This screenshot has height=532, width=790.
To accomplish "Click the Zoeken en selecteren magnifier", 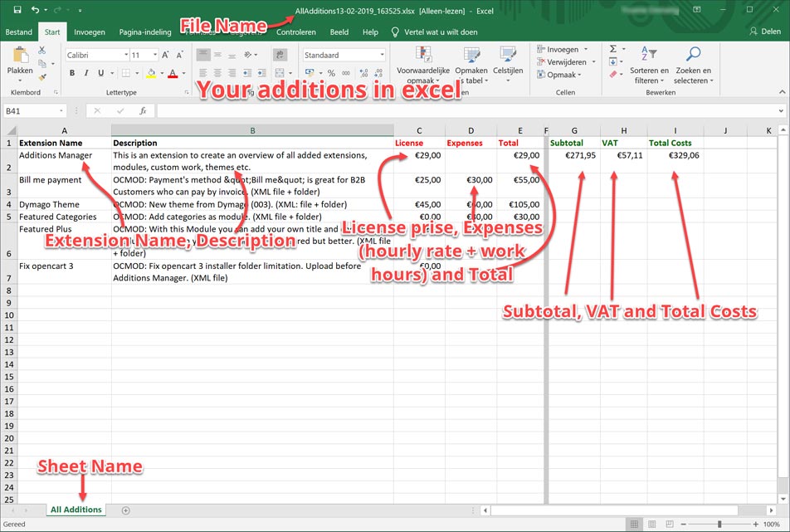I will [693, 53].
